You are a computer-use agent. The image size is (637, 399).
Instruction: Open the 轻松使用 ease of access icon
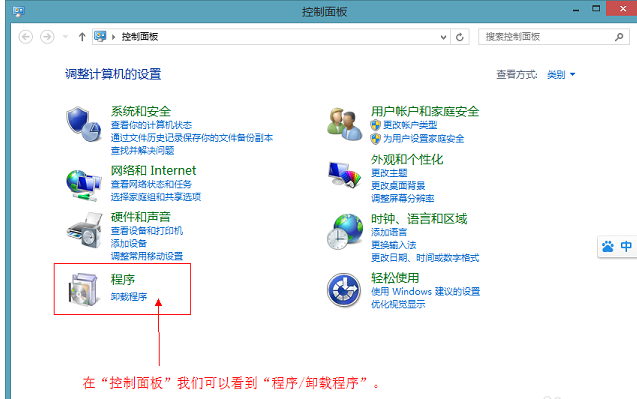point(344,290)
